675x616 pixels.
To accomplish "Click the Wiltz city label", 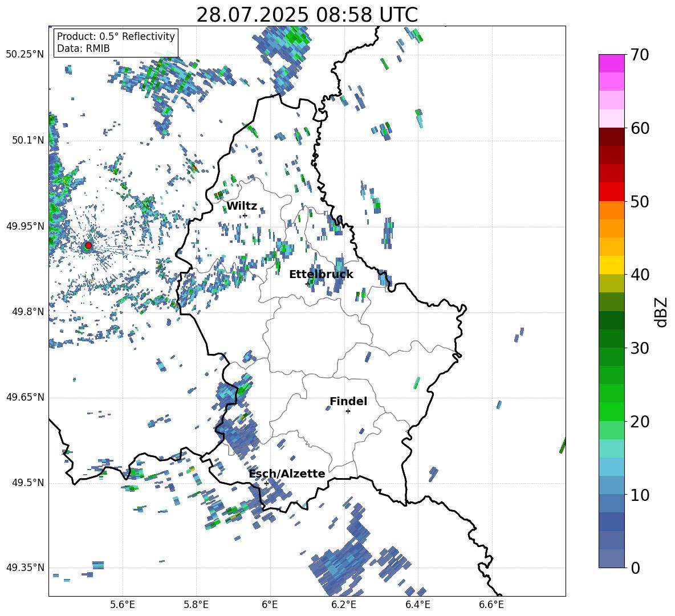I will coord(242,206).
